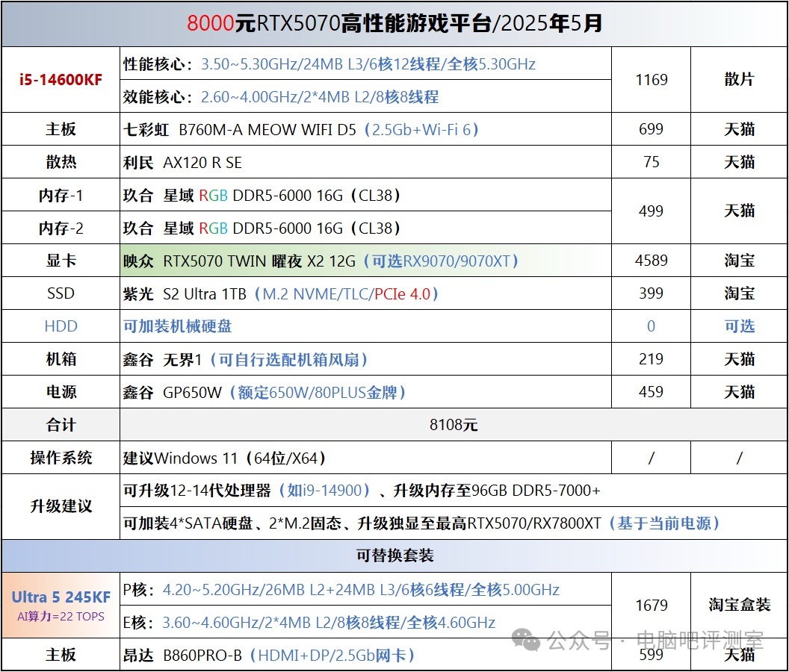Click the graphics card price 4589
789x672 pixels.
point(651,261)
